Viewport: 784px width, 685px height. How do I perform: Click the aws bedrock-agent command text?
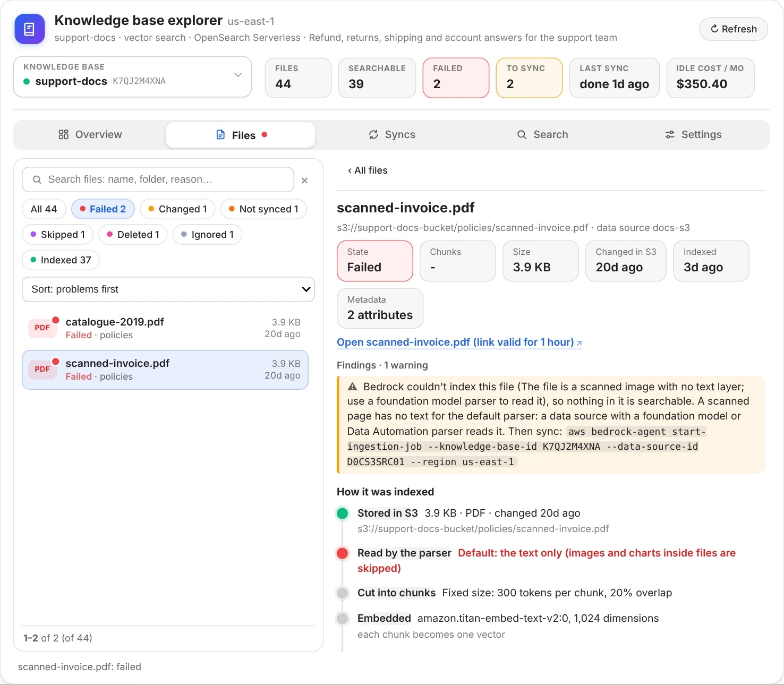(x=526, y=447)
